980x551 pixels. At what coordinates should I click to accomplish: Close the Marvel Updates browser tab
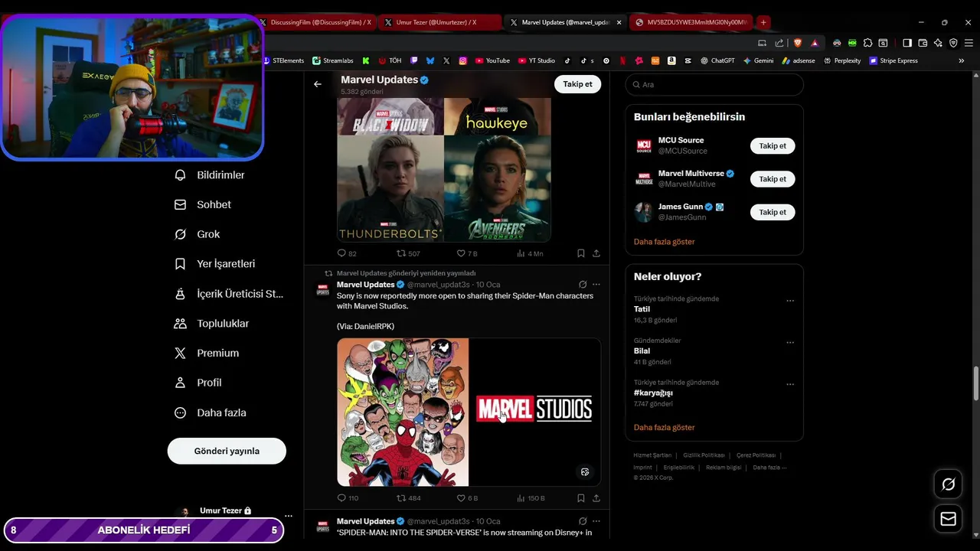pos(619,22)
